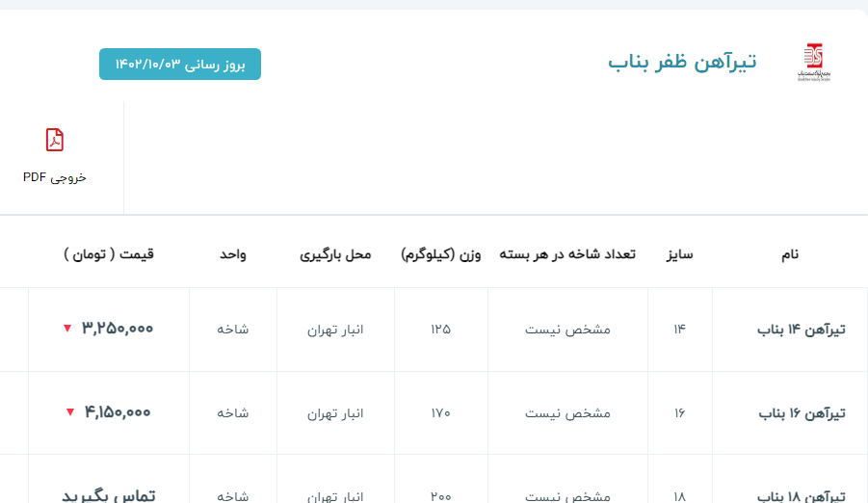Click the نام column header
Viewport: 868px width, 503px height.
point(789,254)
